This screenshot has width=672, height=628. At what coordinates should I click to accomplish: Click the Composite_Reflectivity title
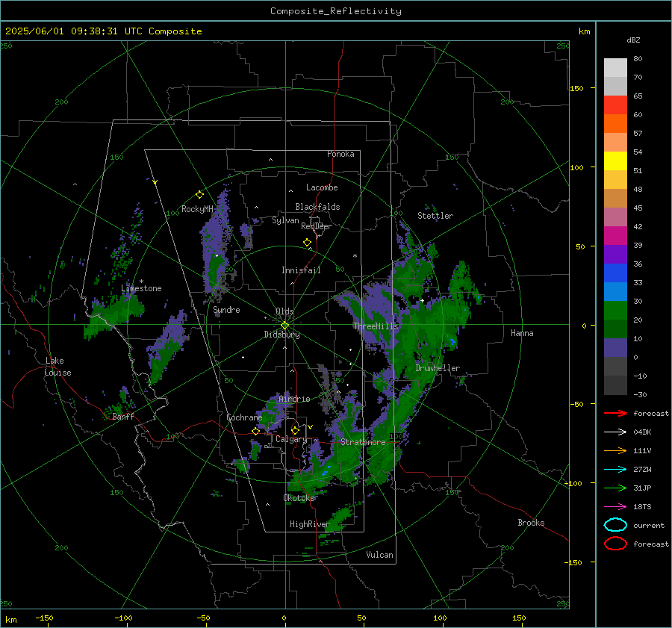click(x=336, y=11)
